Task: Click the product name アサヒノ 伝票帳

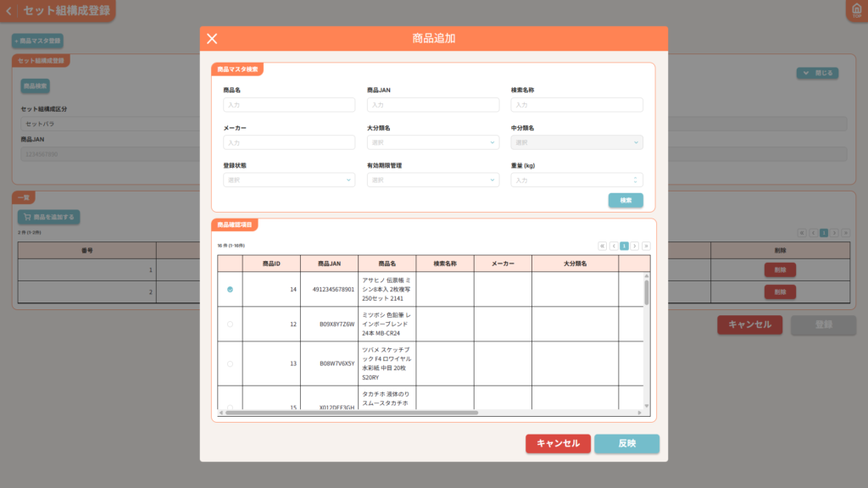Action: coord(387,290)
